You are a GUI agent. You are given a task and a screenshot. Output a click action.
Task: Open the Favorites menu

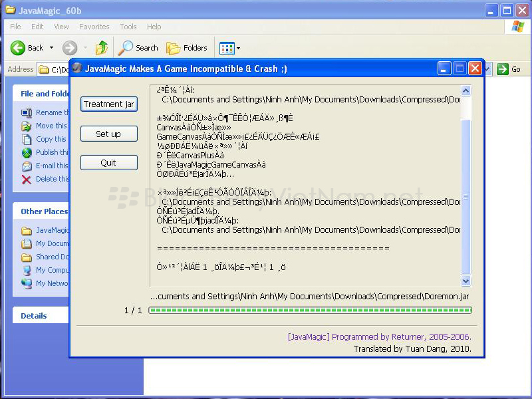point(94,27)
